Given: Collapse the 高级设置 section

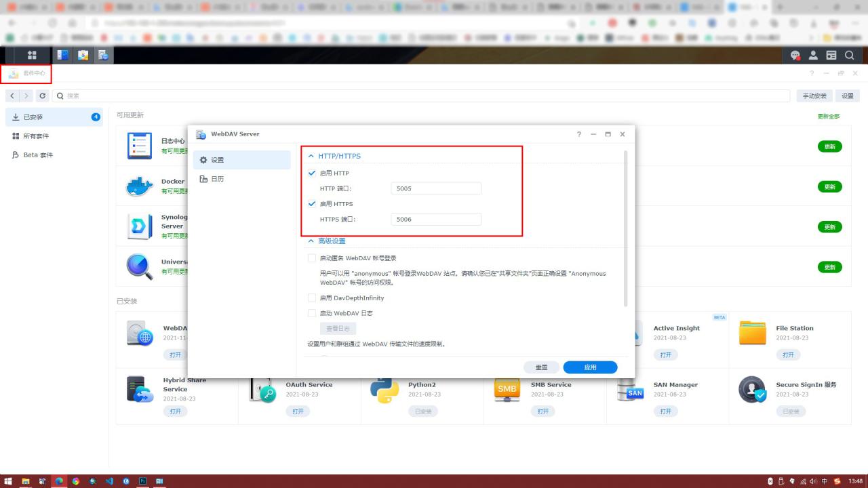Looking at the screenshot, I should coord(311,241).
